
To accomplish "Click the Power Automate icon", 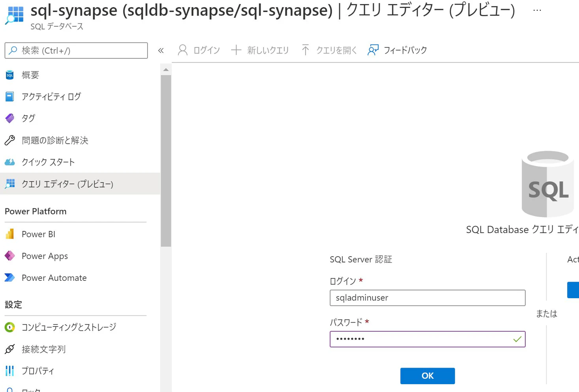I will pos(10,278).
